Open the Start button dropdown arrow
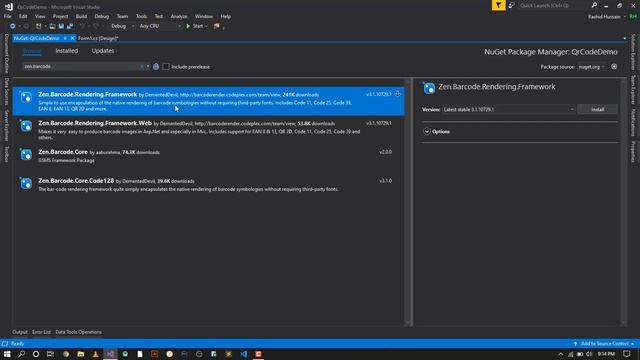Viewport: 640px width, 360px height. tap(207, 26)
